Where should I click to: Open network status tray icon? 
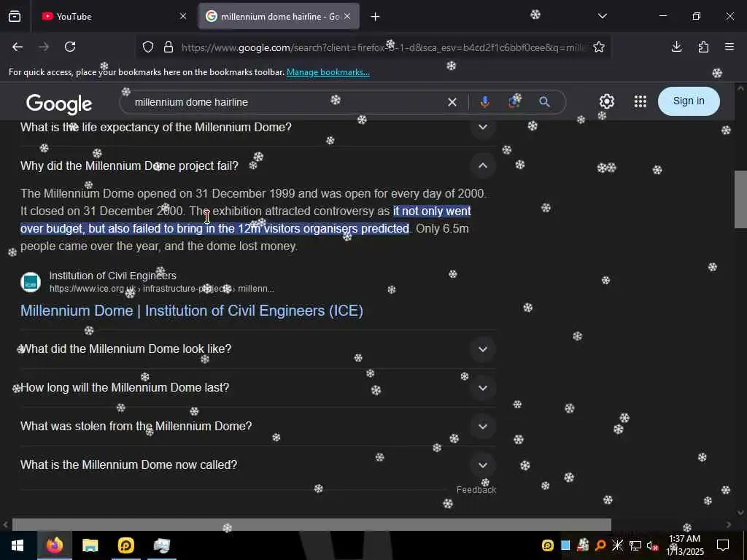(635, 545)
